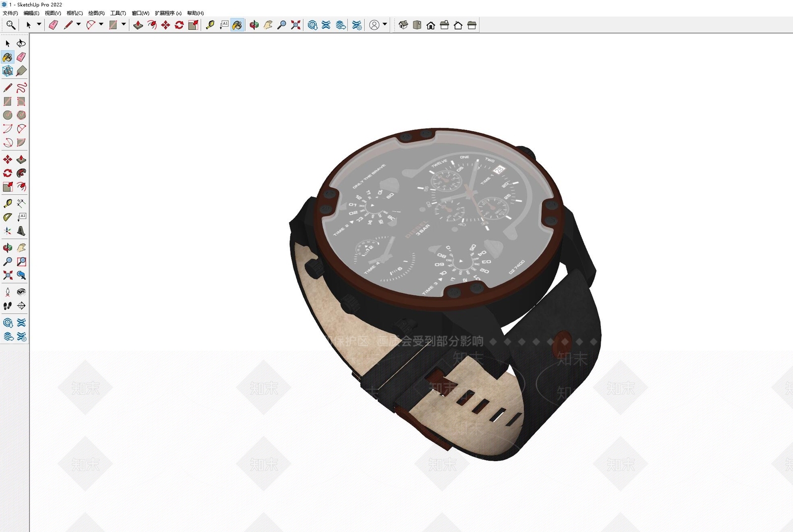Select the Move tool in top toolbar

166,25
